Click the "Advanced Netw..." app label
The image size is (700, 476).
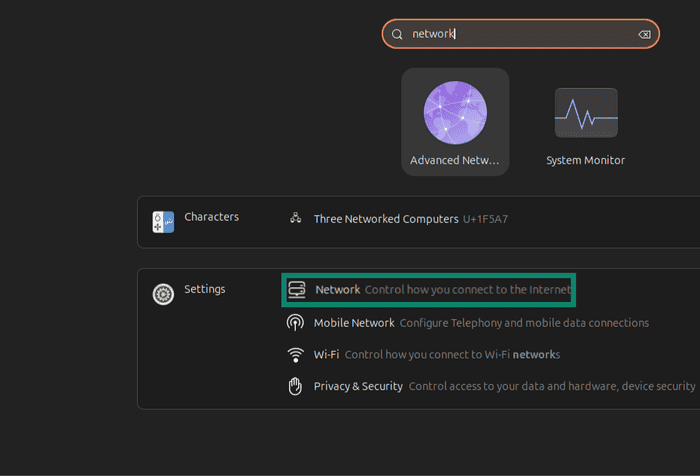point(455,160)
